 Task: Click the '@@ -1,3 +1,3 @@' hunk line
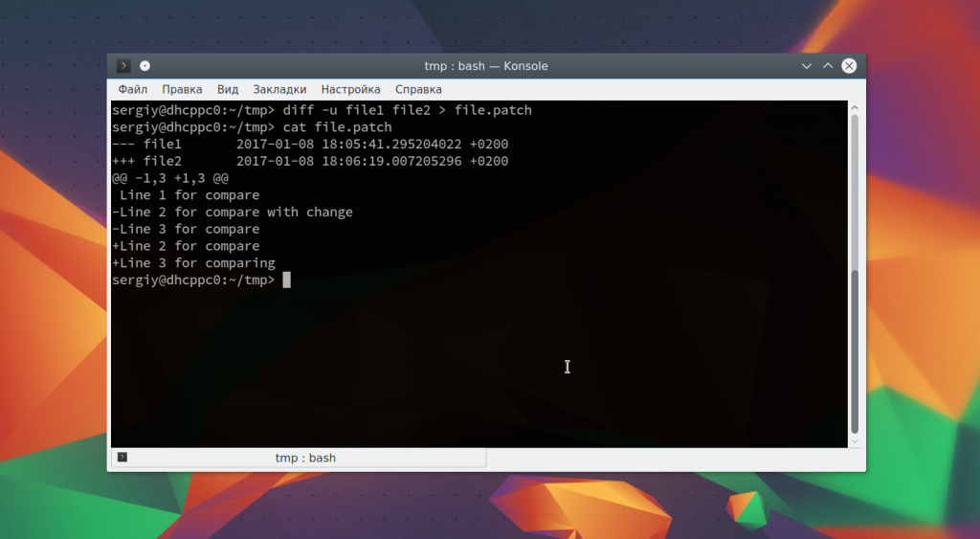(170, 178)
